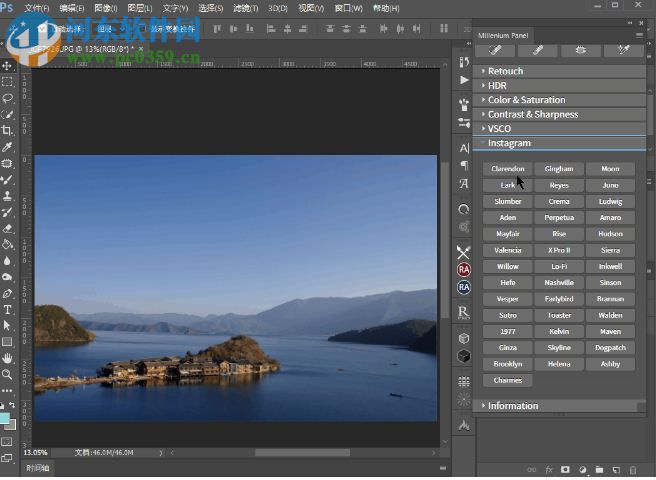Open the layer dropdown in options bar
The height and width of the screenshot is (480, 656).
pyautogui.click(x=109, y=29)
